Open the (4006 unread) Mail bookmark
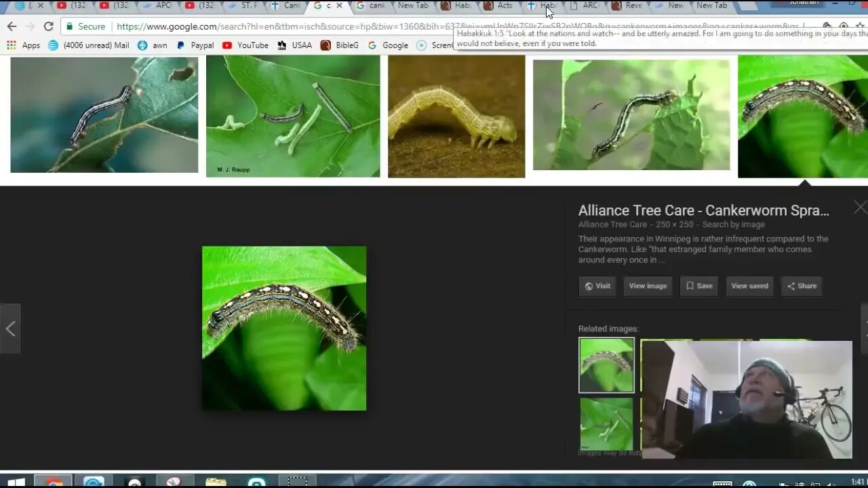The width and height of the screenshot is (868, 488). (x=88, y=45)
